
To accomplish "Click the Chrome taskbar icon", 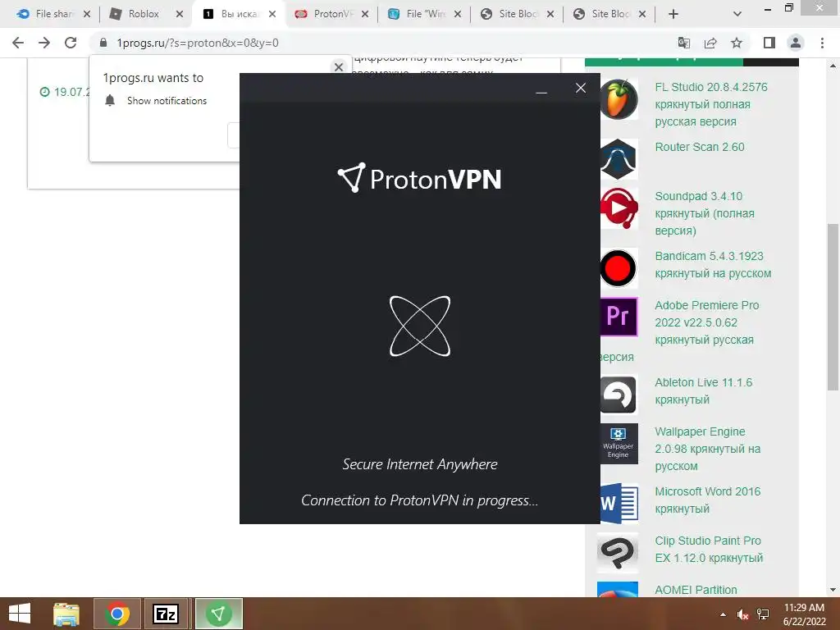I will 117,614.
